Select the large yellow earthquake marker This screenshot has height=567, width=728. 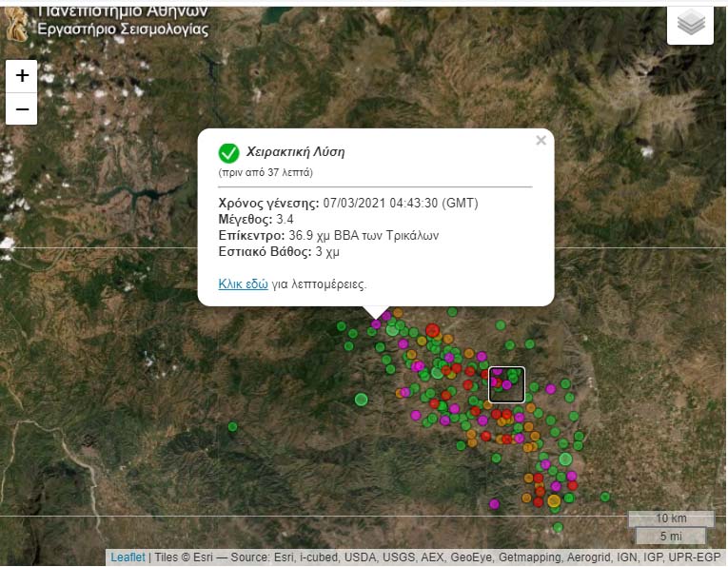coord(554,500)
